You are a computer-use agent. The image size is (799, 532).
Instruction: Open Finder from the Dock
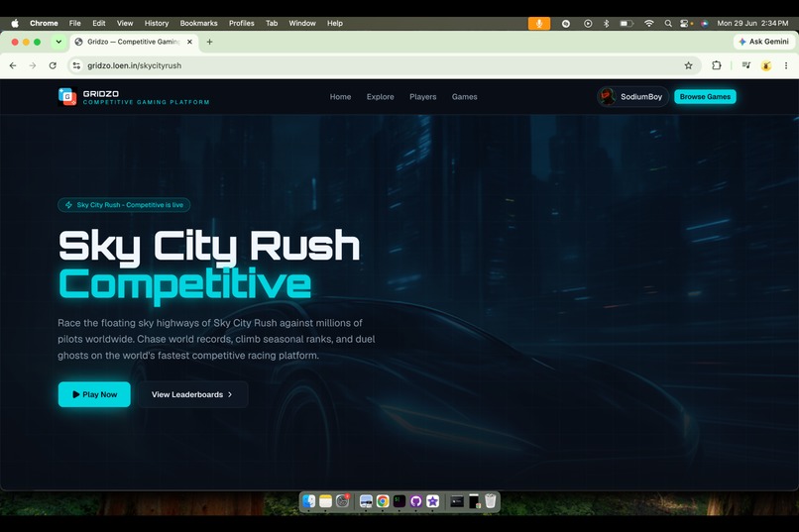[x=309, y=501]
